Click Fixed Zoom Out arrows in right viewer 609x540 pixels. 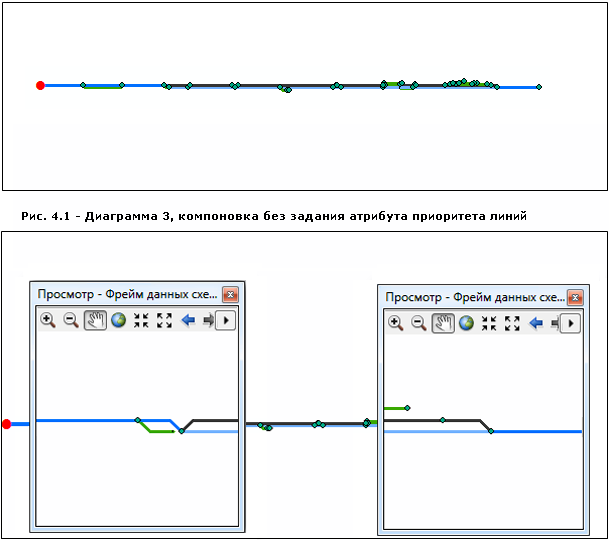(x=512, y=323)
